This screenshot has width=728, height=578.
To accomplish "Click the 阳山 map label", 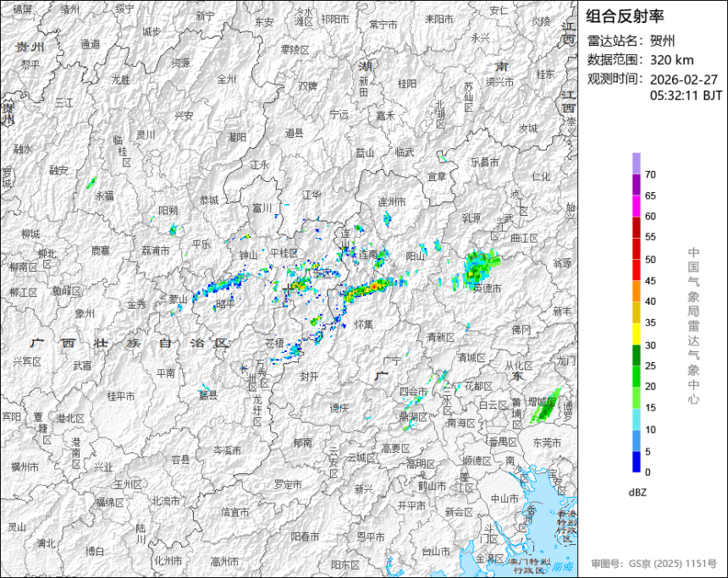I will click(416, 256).
